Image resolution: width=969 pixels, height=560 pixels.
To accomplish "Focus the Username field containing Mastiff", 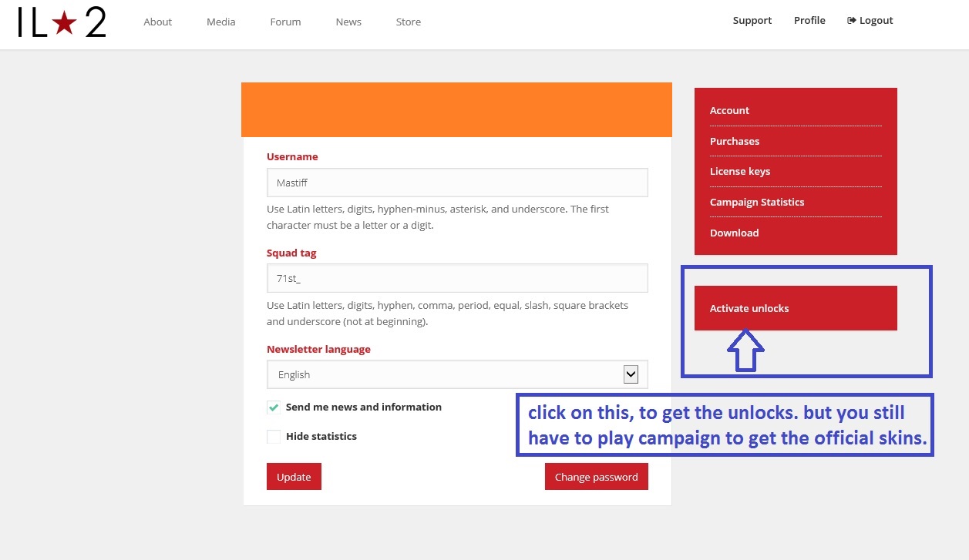I will pyautogui.click(x=457, y=183).
